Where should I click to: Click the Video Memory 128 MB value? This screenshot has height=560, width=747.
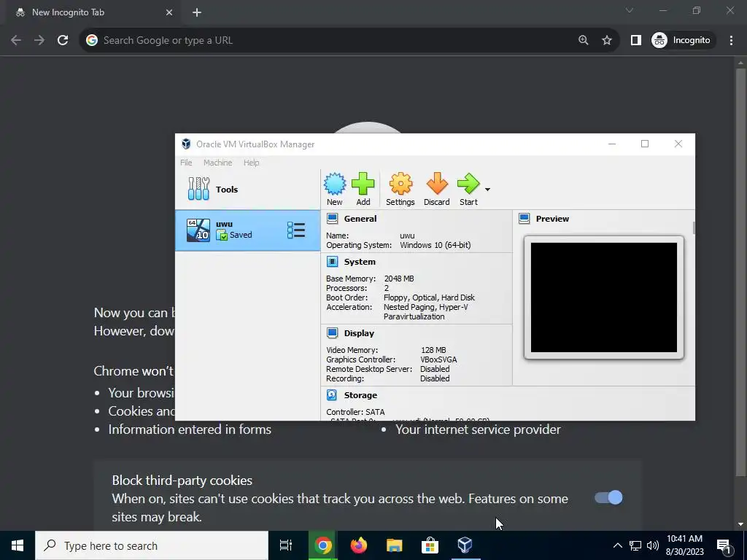[x=433, y=350]
